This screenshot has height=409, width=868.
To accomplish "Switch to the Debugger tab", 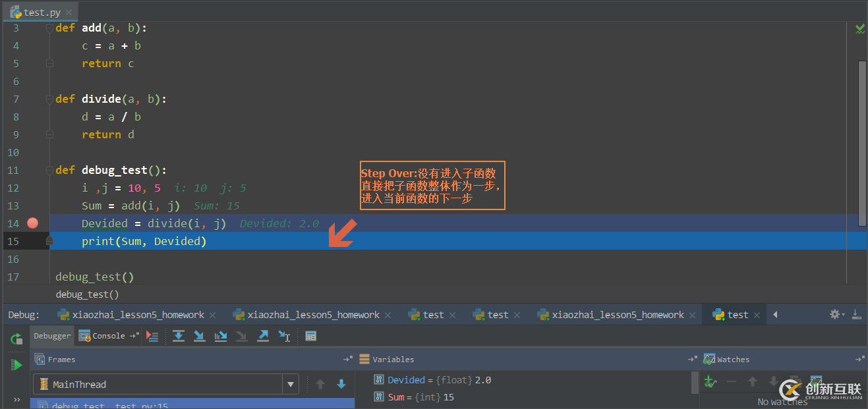I will [52, 336].
